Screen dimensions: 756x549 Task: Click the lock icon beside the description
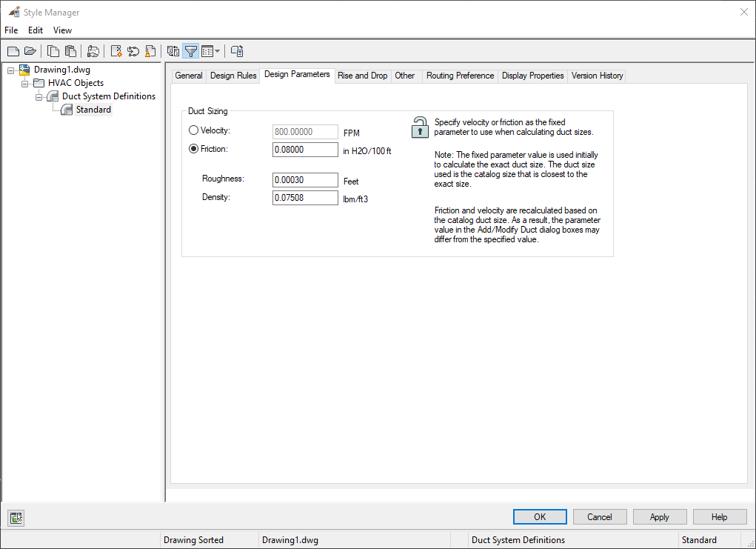tap(419, 127)
